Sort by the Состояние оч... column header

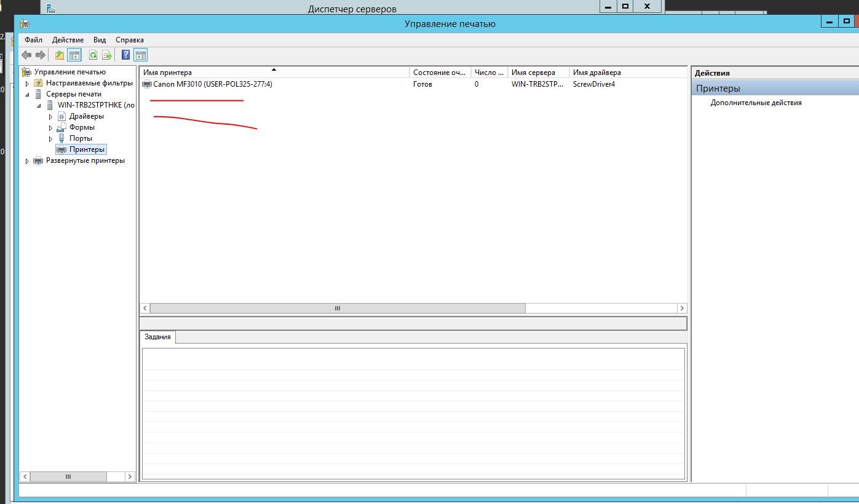(440, 73)
